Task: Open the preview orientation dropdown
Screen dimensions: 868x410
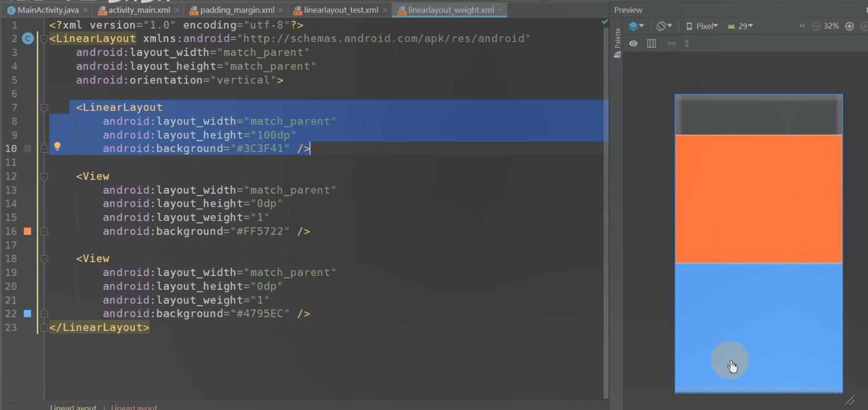Action: [x=664, y=26]
